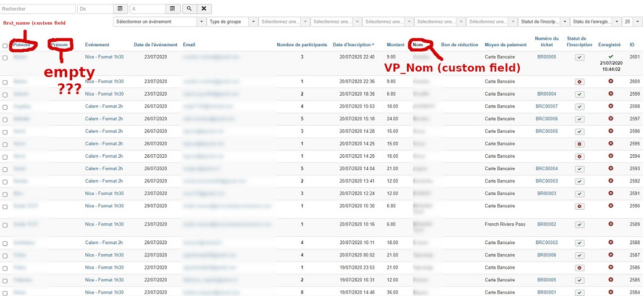Click the red unpublished status icon for ID 2600
The image size is (644, 296).
pyautogui.click(x=579, y=81)
